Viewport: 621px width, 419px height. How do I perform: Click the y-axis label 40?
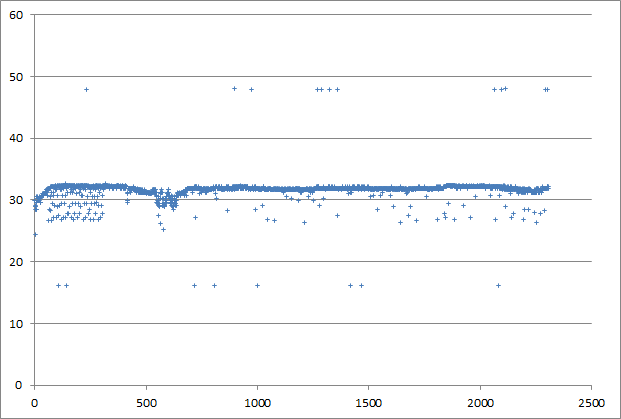[x=17, y=138]
